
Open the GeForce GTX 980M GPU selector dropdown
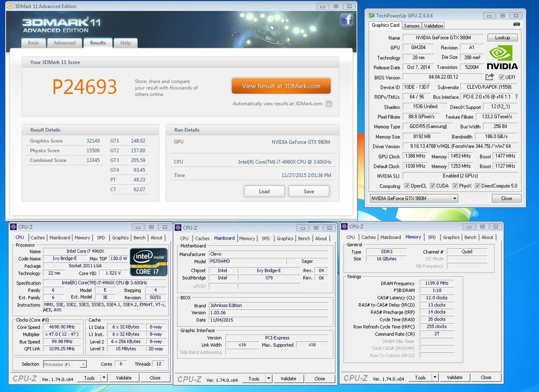click(414, 199)
